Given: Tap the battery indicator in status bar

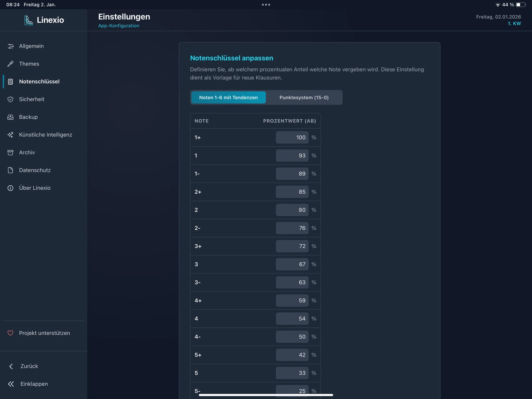Looking at the screenshot, I should 520,4.
